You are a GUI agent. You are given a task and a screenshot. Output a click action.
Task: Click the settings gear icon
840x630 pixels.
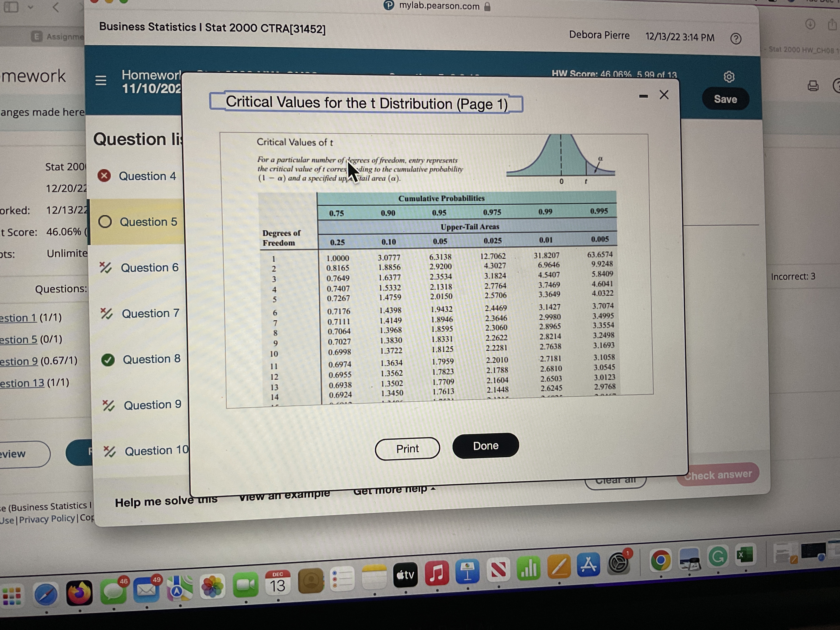(x=729, y=77)
